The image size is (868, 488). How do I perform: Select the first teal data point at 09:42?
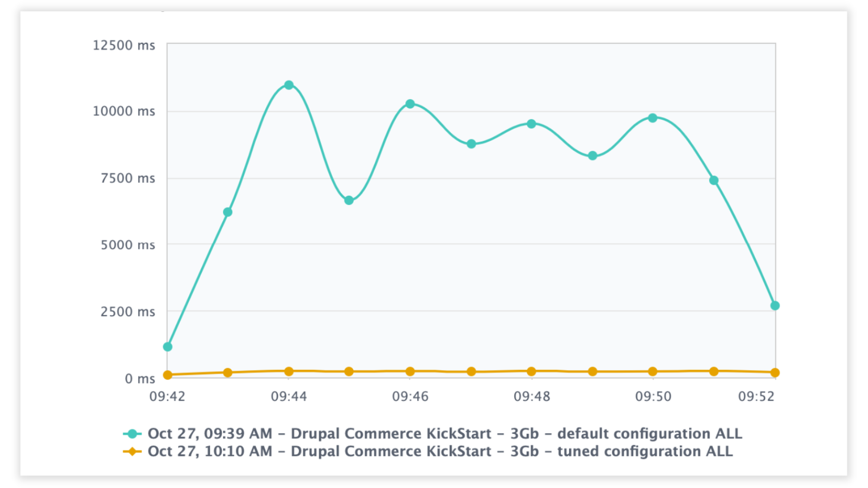point(167,346)
